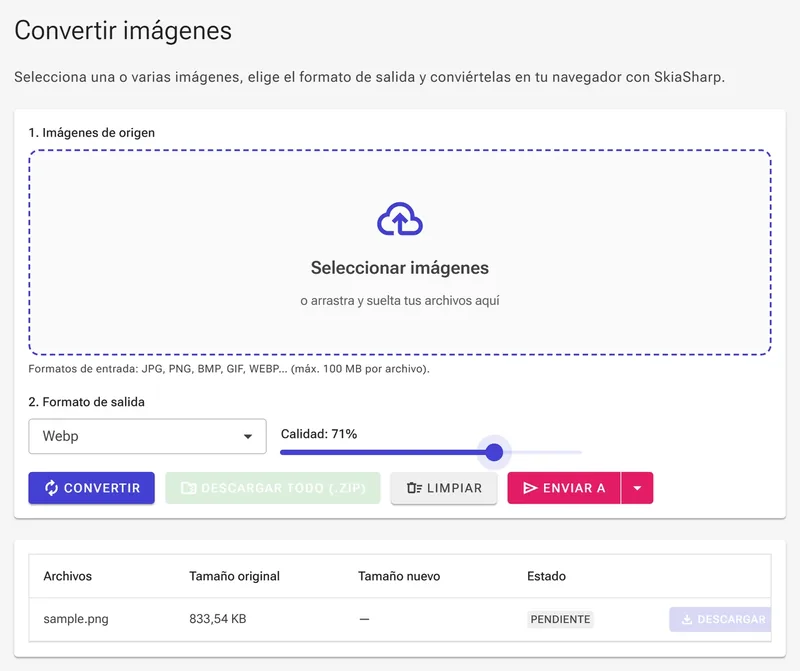Click the arrastra y suelta hint text
Screen dimensions: 800x671
(x=399, y=301)
